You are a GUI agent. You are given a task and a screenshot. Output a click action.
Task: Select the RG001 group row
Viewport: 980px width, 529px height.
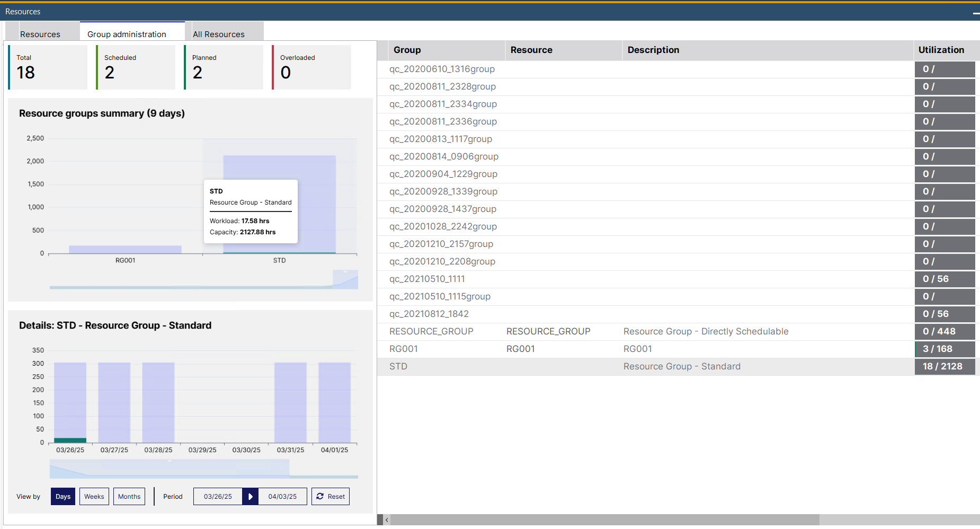click(403, 349)
